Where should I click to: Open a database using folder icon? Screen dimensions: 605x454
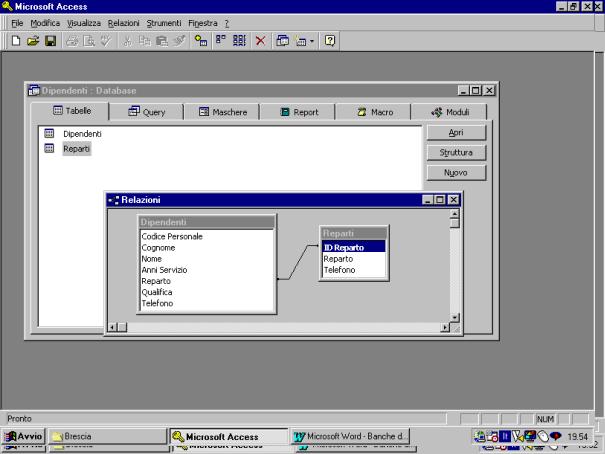click(33, 41)
